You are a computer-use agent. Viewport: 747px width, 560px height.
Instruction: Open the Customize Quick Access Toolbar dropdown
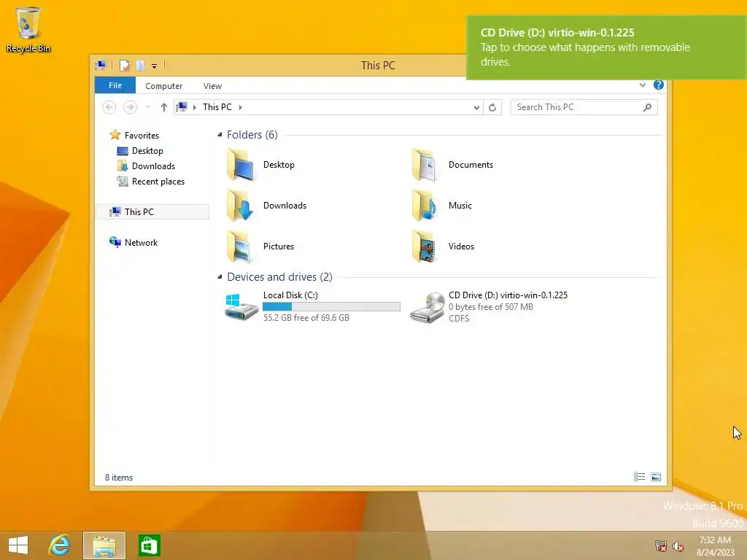point(155,66)
